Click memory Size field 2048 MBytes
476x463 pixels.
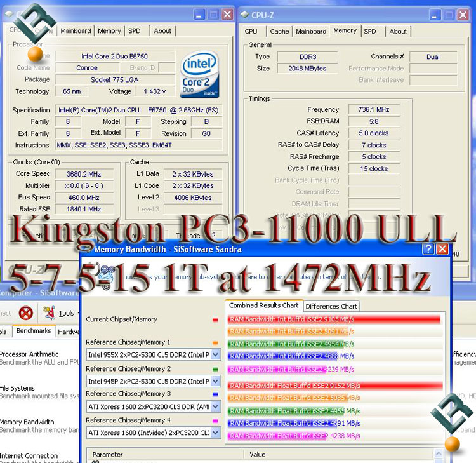(308, 69)
